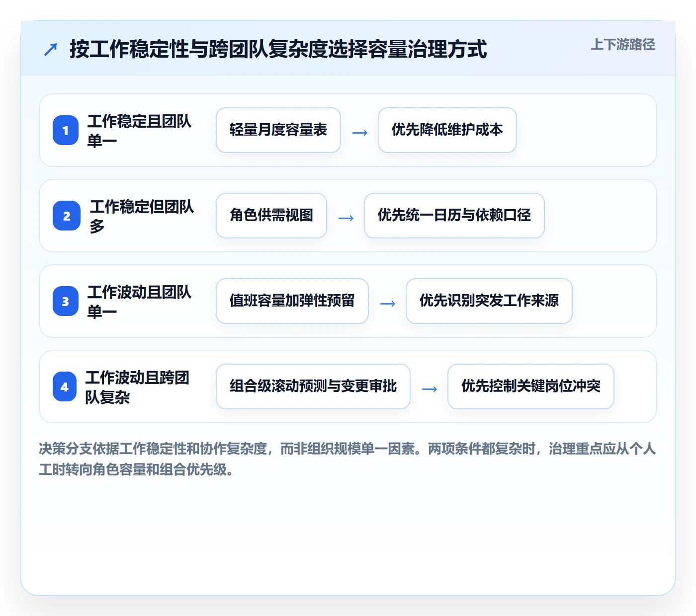
Task: Click the arrow after 值班容量加弹性预留
Action: pos(388,304)
